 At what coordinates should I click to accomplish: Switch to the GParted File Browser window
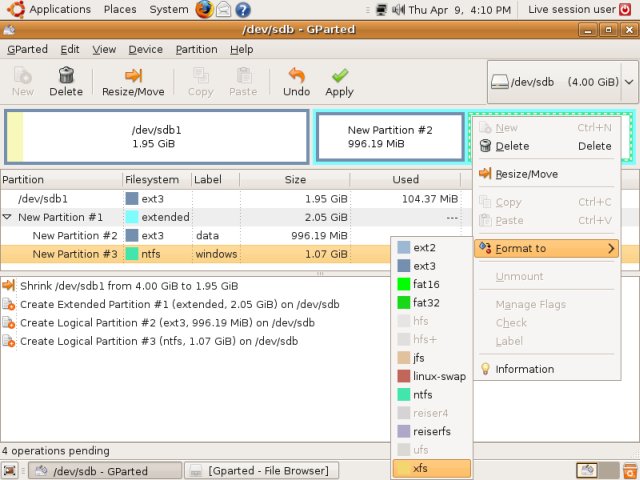(260, 470)
